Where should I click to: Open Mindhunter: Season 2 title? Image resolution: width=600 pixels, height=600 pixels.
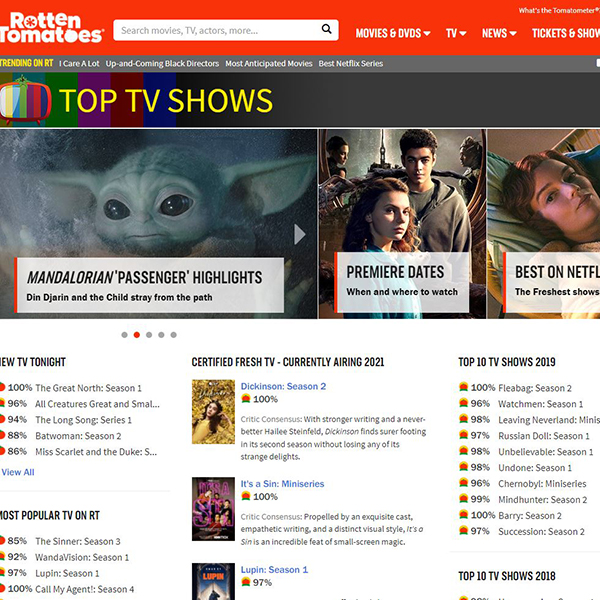pos(543,500)
